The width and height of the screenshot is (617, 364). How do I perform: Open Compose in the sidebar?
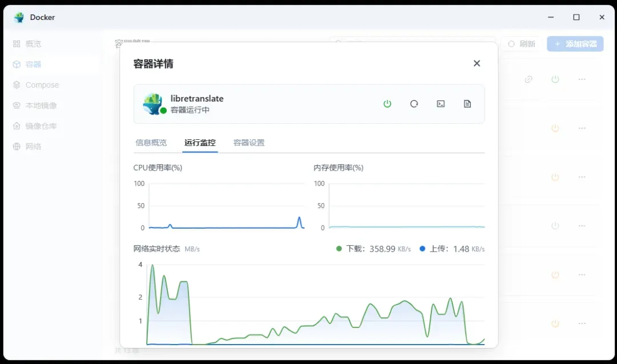pyautogui.click(x=42, y=85)
